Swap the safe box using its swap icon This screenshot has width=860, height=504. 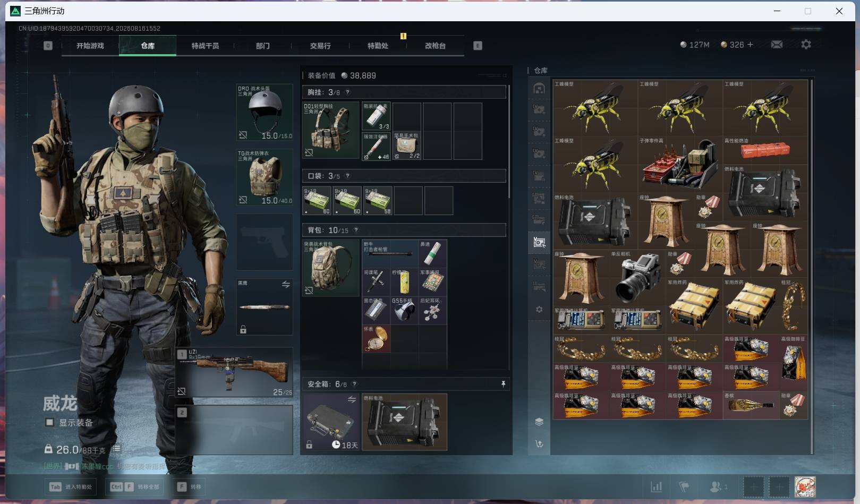[x=352, y=399]
